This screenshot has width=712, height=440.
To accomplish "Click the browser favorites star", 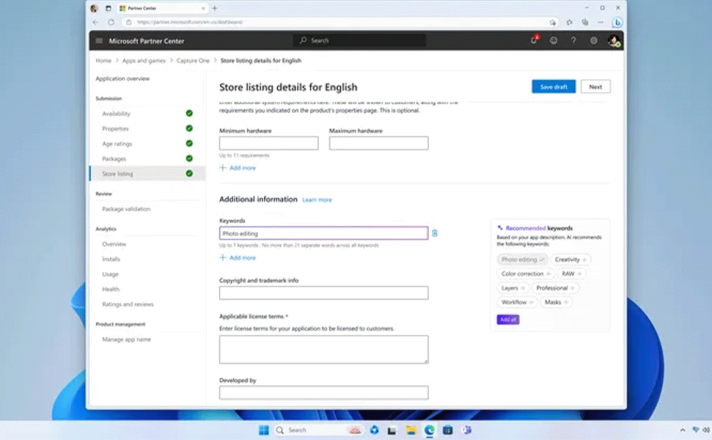I will tap(569, 22).
